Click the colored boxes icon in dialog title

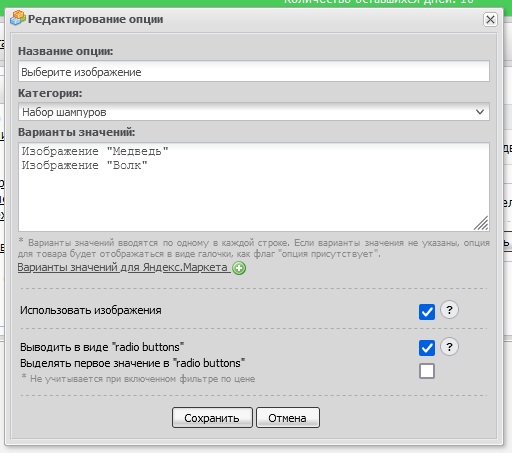point(18,18)
